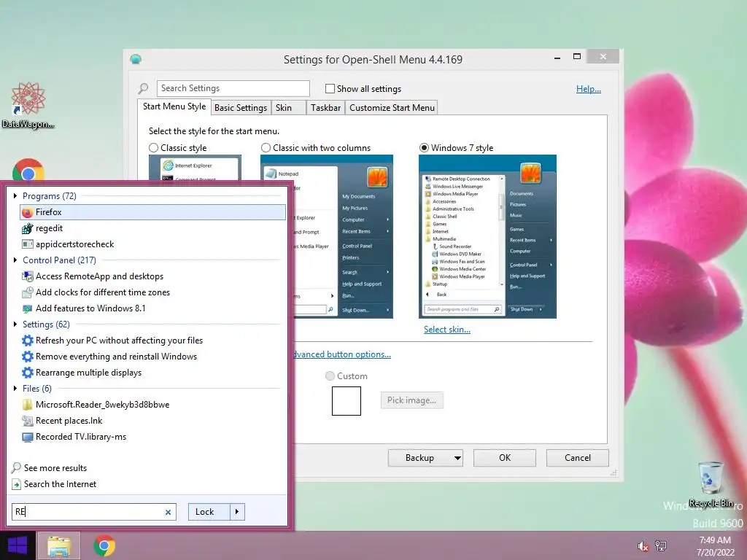Click the OK button
The width and height of the screenshot is (747, 560).
click(505, 458)
